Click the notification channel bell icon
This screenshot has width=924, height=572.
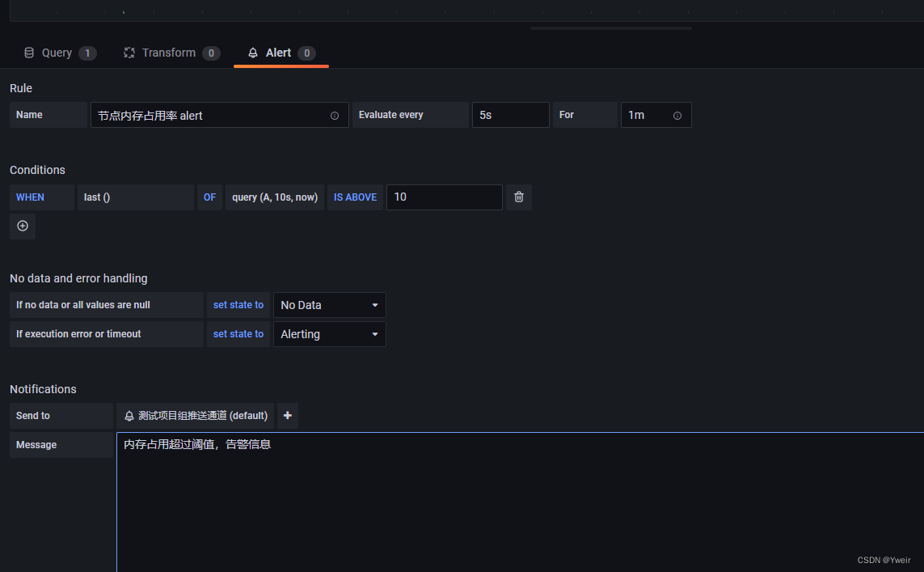tap(129, 415)
